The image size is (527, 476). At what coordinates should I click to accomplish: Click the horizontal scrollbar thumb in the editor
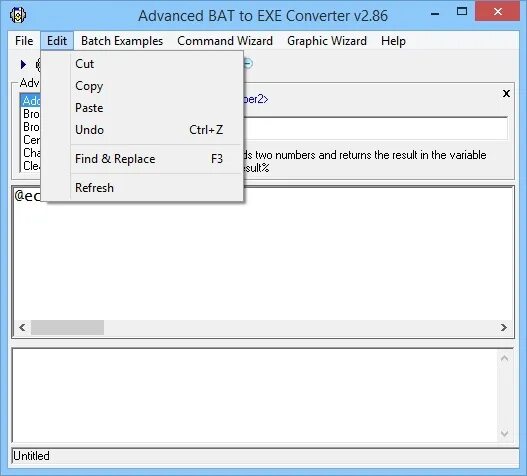[x=67, y=327]
